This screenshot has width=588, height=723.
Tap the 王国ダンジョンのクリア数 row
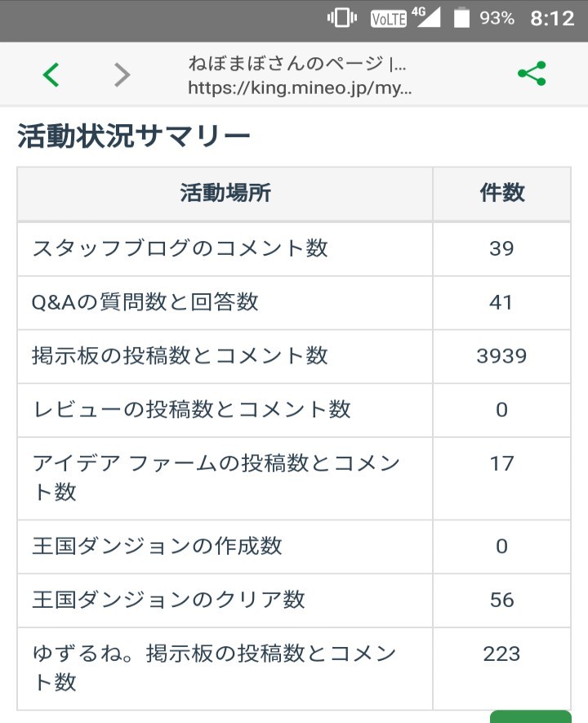point(169,600)
